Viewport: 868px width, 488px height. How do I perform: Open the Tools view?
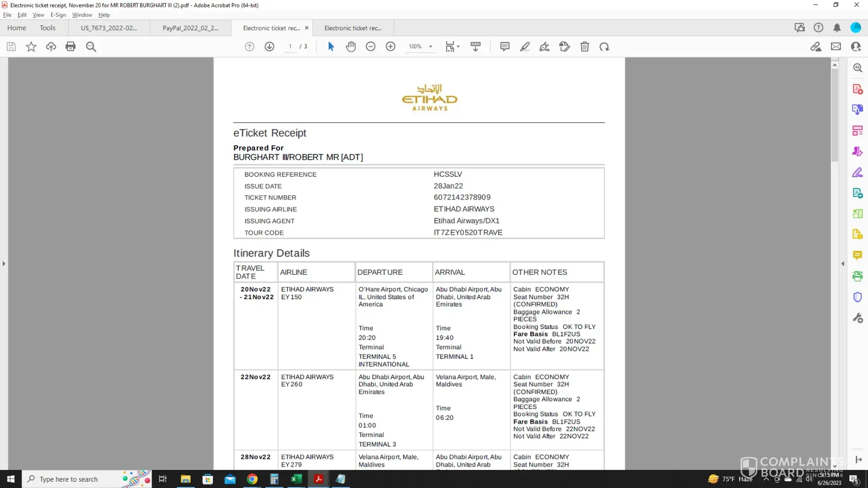coord(47,28)
